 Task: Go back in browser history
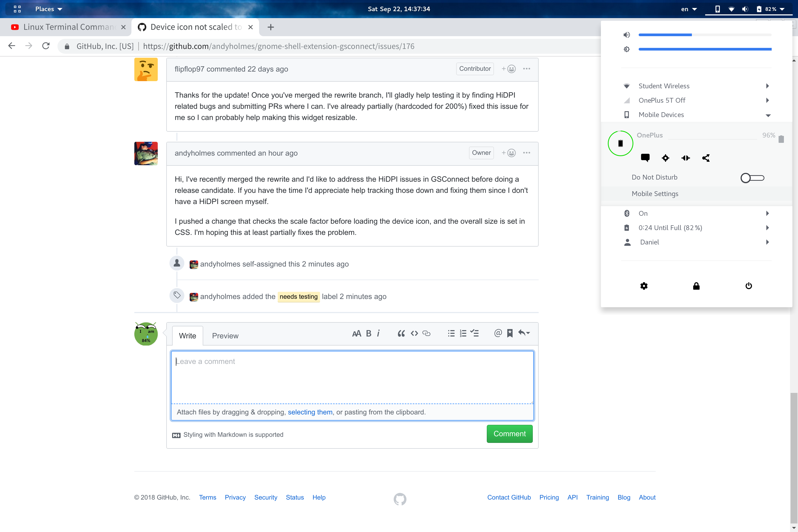click(11, 46)
